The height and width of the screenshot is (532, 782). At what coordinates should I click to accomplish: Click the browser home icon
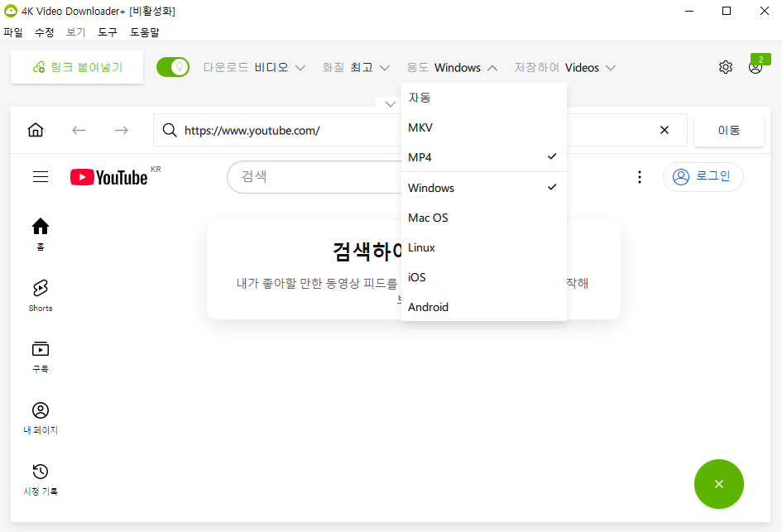[36, 130]
